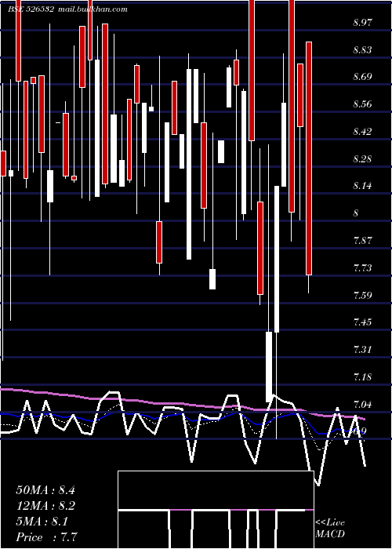Select the 7.59 price axis label
This screenshot has width=392, height=549.
pos(362,295)
